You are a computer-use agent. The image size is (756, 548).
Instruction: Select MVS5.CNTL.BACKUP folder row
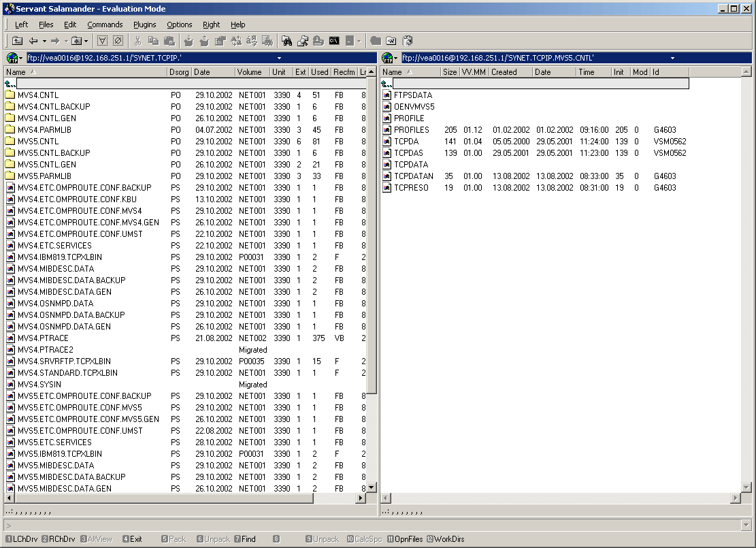[x=186, y=153]
